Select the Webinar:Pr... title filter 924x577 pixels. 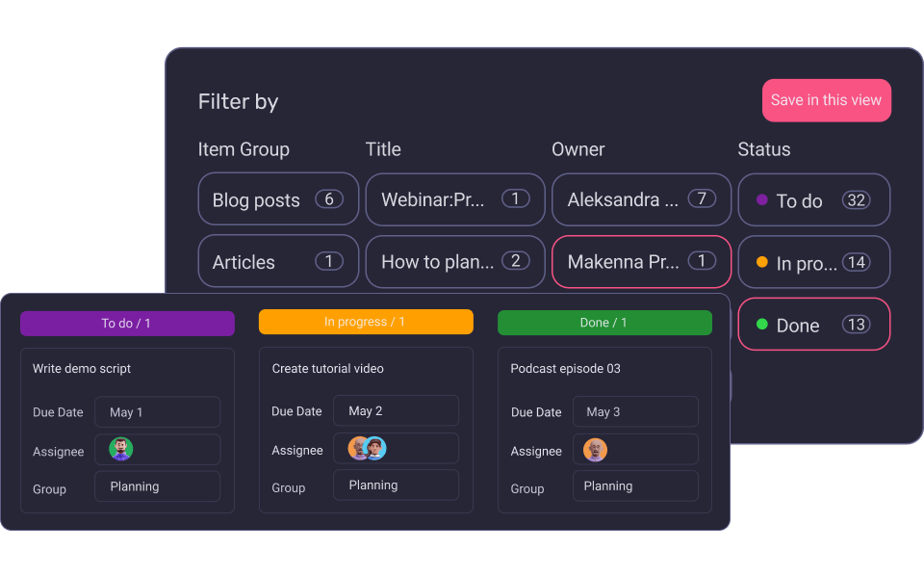click(454, 199)
